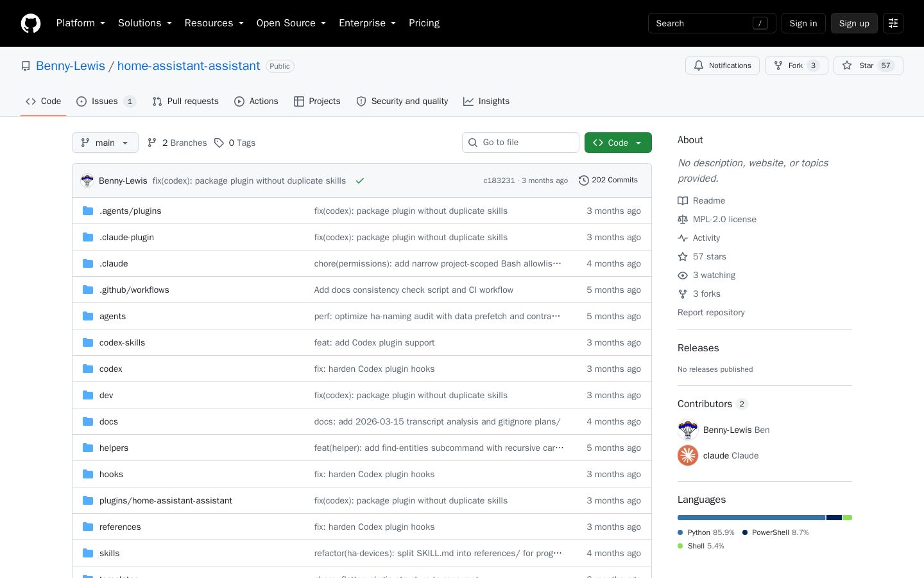924x578 pixels.
Task: Click the .github/workflows folder icon
Action: point(88,290)
